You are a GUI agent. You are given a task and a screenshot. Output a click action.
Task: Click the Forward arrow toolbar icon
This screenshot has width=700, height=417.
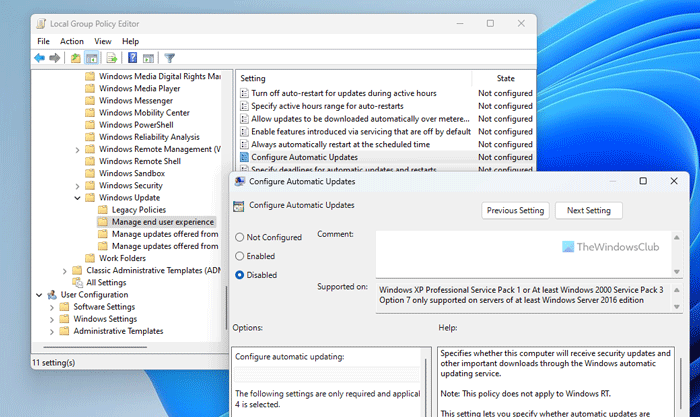pyautogui.click(x=55, y=58)
